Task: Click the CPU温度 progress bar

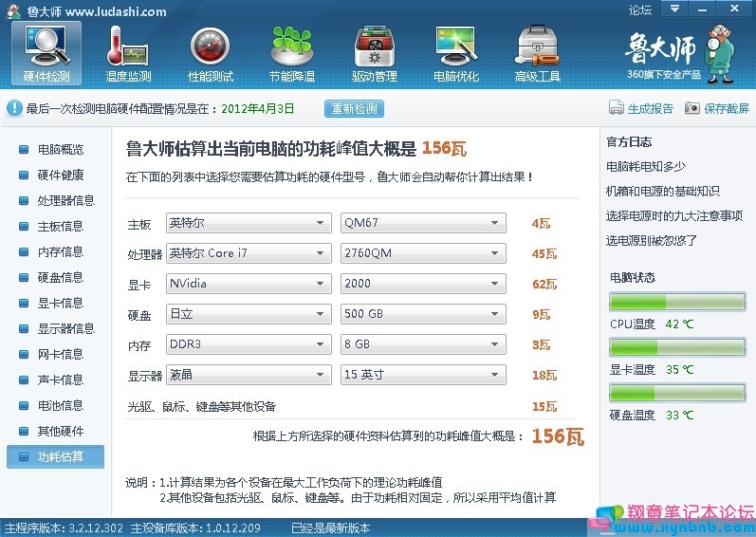Action: (677, 302)
